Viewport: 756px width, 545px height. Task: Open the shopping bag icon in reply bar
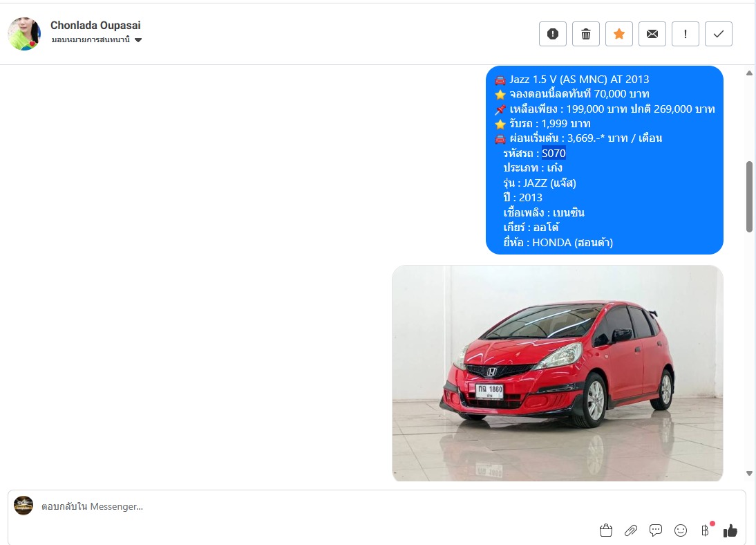click(606, 530)
